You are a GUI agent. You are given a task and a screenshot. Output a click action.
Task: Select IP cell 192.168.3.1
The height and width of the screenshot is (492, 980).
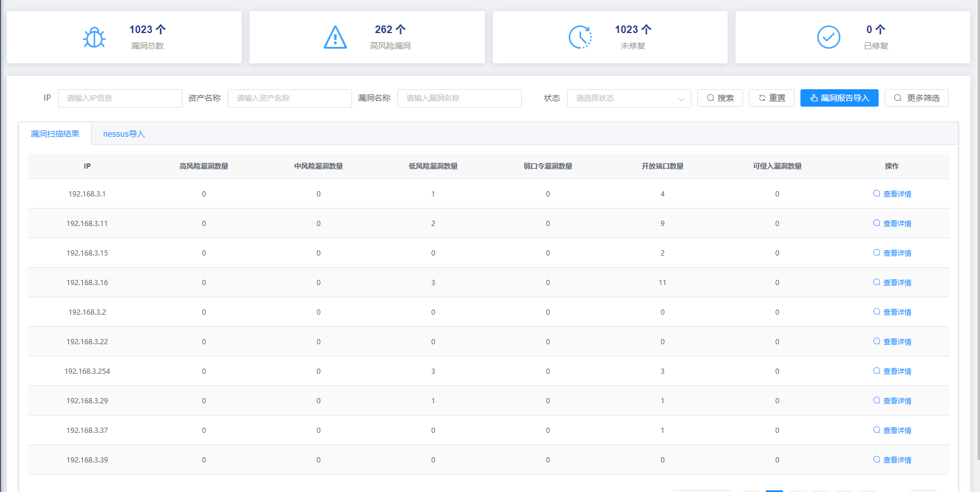point(87,194)
